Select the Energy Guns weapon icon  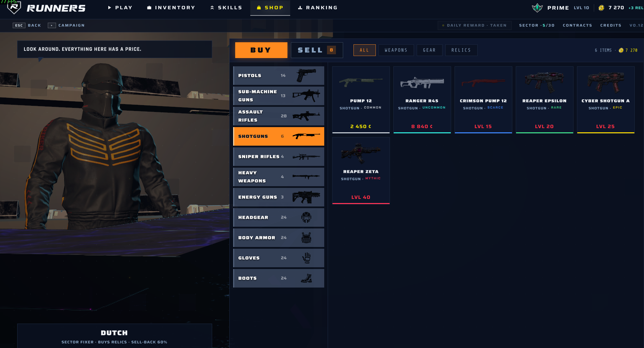[x=306, y=197]
